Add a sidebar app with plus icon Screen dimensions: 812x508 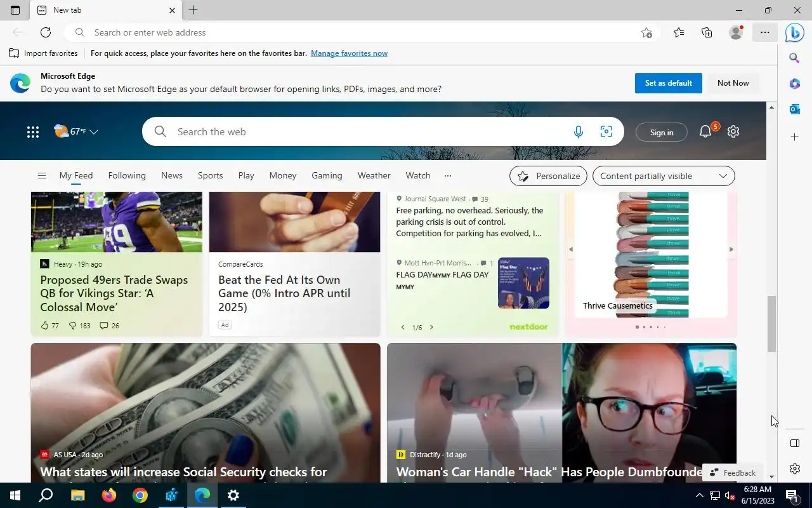tap(794, 137)
